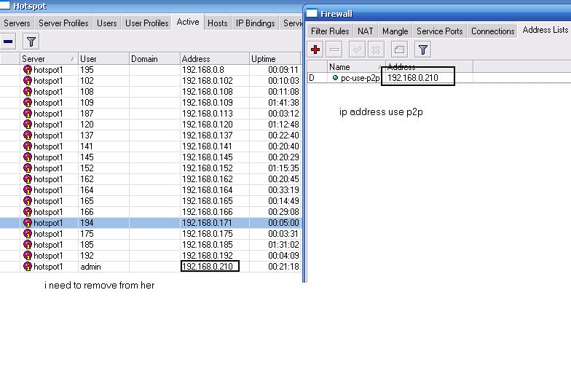
Task: Click user 166 cell in Hotspot
Action: 103,211
